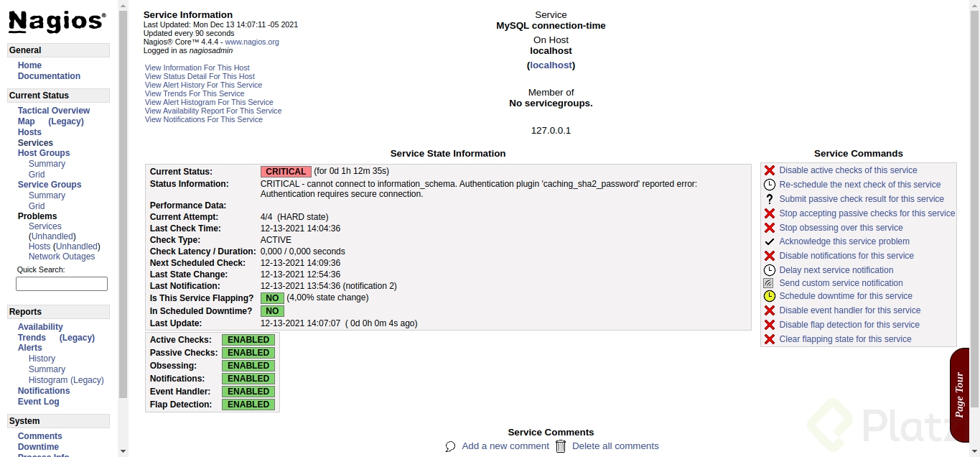
Task: Open Host Groups in the sidebar
Action: click(x=44, y=153)
